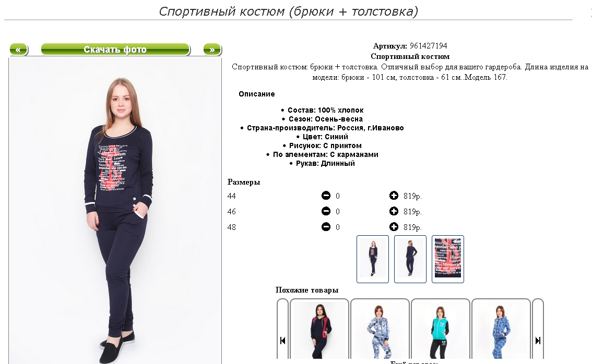The height and width of the screenshot is (364, 592).
Task: Open the turquoise vest outfit similar product
Action: coord(441,330)
